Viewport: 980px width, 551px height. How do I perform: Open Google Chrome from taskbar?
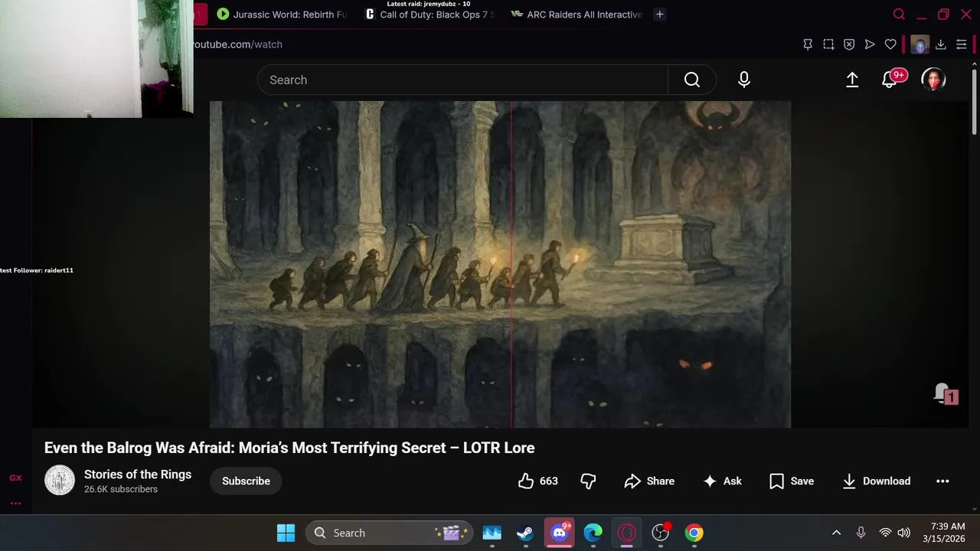pyautogui.click(x=694, y=533)
